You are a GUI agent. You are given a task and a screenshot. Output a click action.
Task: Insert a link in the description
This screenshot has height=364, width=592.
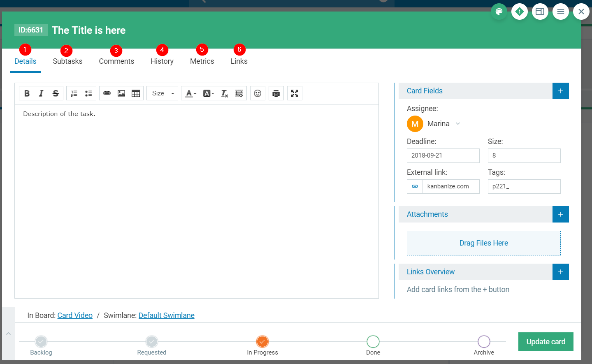pos(107,93)
